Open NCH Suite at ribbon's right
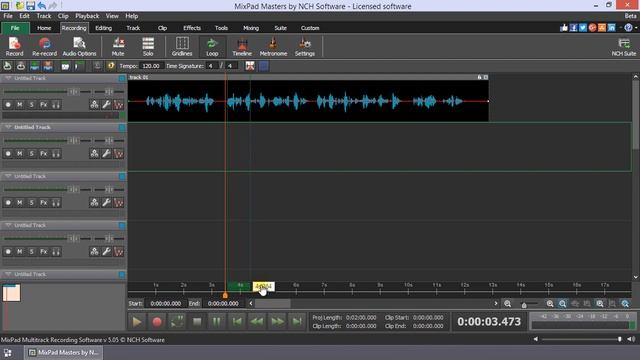The height and width of the screenshot is (360, 640). (623, 47)
